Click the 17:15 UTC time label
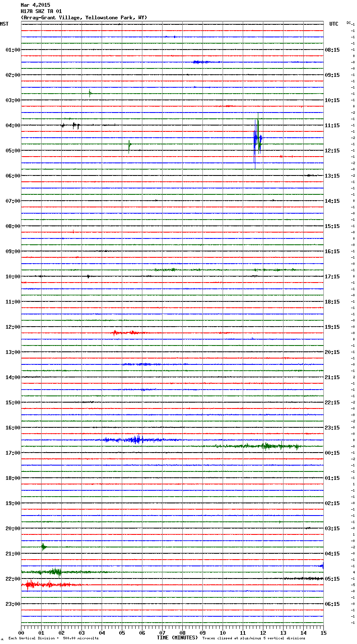 332,277
